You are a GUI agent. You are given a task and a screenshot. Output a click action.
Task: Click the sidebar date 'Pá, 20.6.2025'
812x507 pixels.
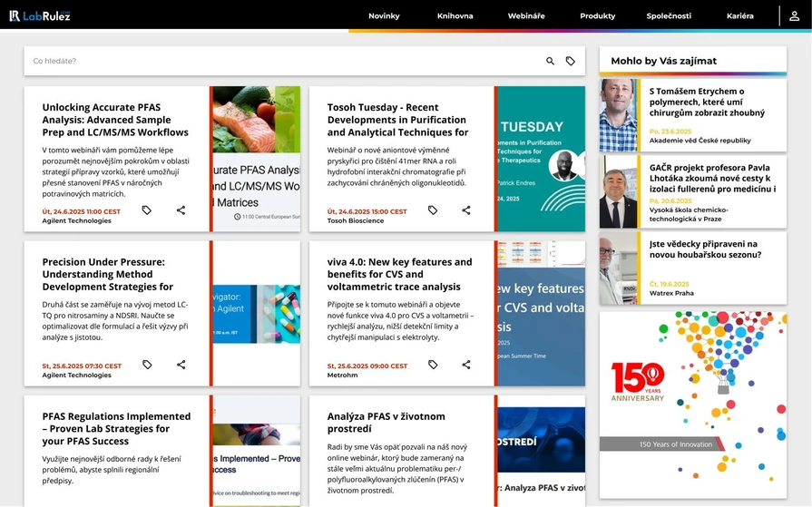coord(670,200)
